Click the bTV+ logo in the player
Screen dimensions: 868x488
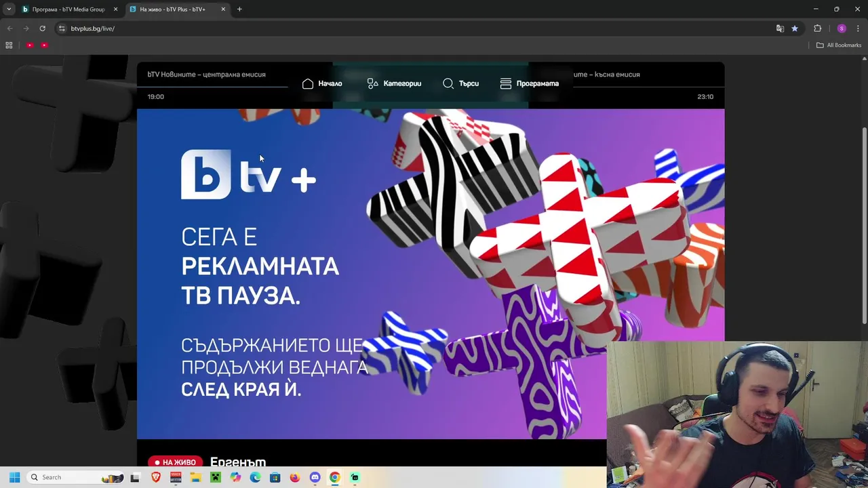pos(248,175)
